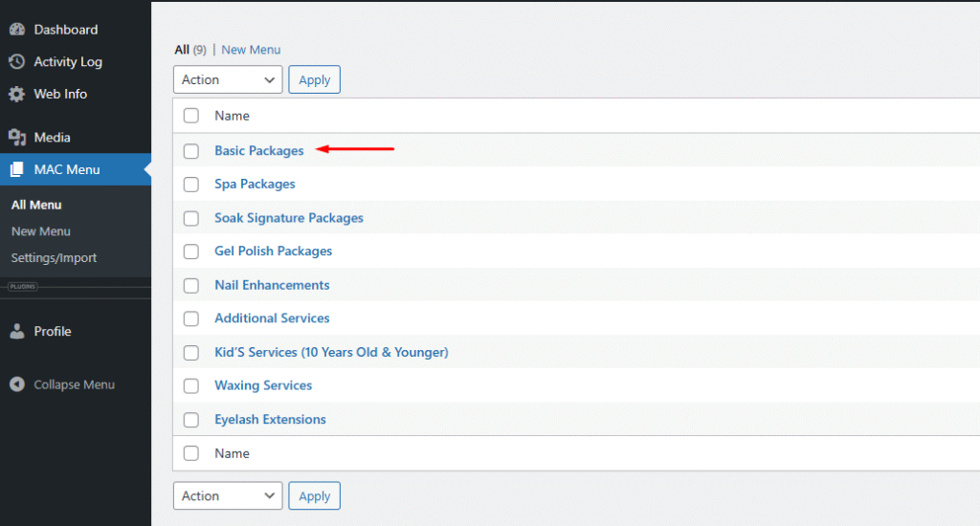980x526 pixels.
Task: Click the Web Info gear icon
Action: tap(17, 95)
